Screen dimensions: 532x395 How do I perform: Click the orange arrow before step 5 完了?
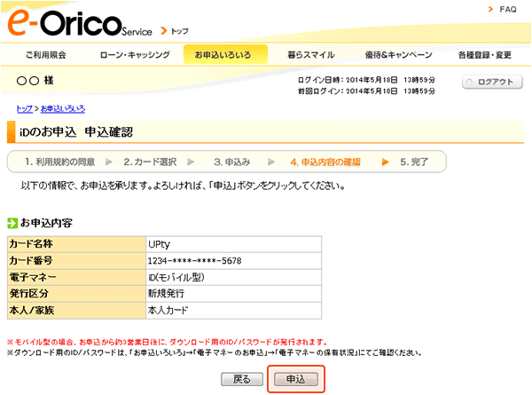(386, 162)
